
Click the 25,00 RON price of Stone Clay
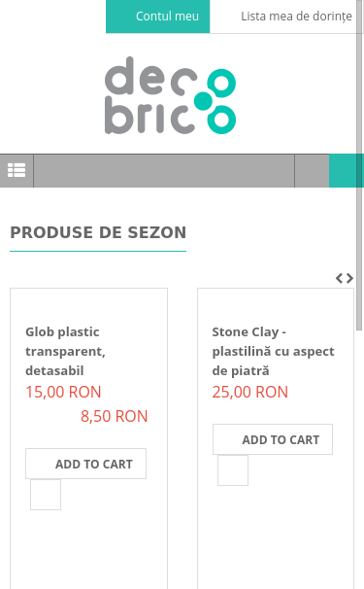click(x=249, y=392)
